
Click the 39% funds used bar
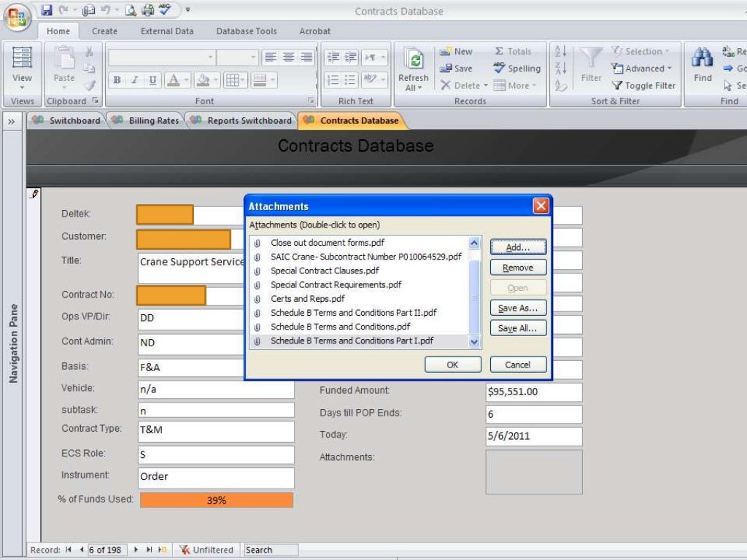pyautogui.click(x=216, y=500)
